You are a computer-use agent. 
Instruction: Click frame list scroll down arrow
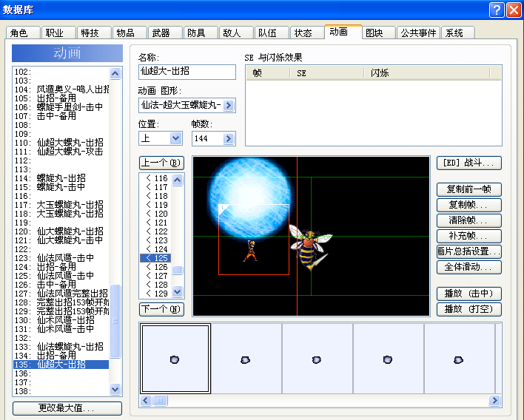click(178, 291)
